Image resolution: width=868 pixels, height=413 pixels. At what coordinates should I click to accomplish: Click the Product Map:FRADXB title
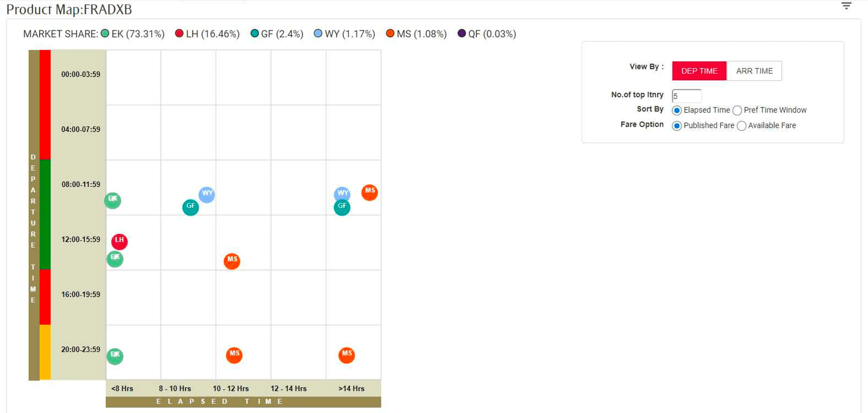click(x=69, y=10)
